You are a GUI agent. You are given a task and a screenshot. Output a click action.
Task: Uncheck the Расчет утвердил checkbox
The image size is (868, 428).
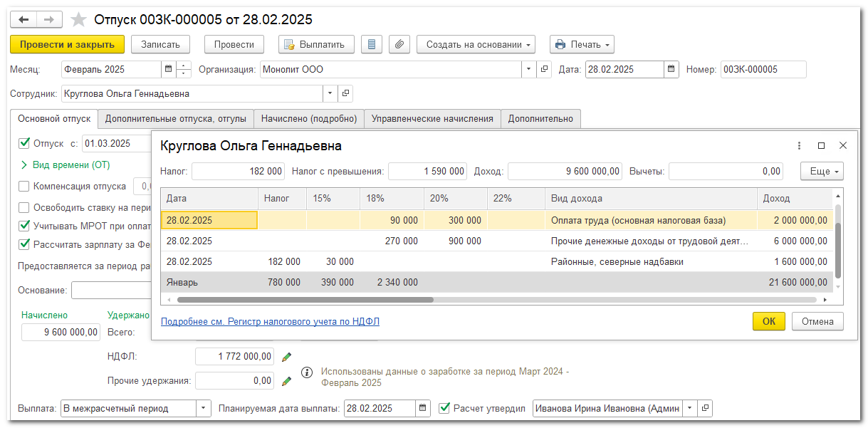(x=444, y=408)
